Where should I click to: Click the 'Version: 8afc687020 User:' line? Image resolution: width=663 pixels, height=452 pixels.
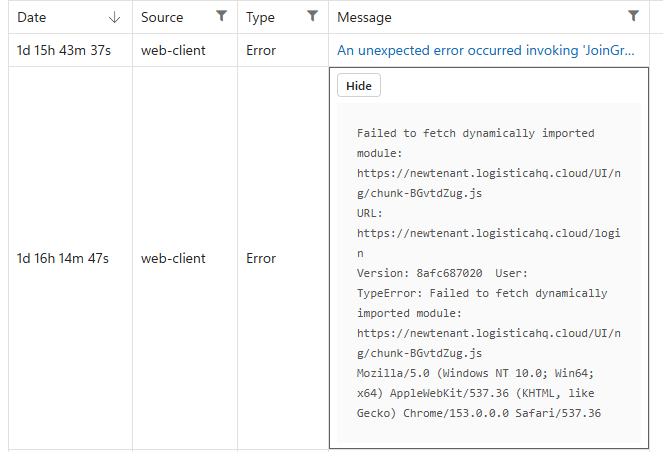pyautogui.click(x=442, y=273)
